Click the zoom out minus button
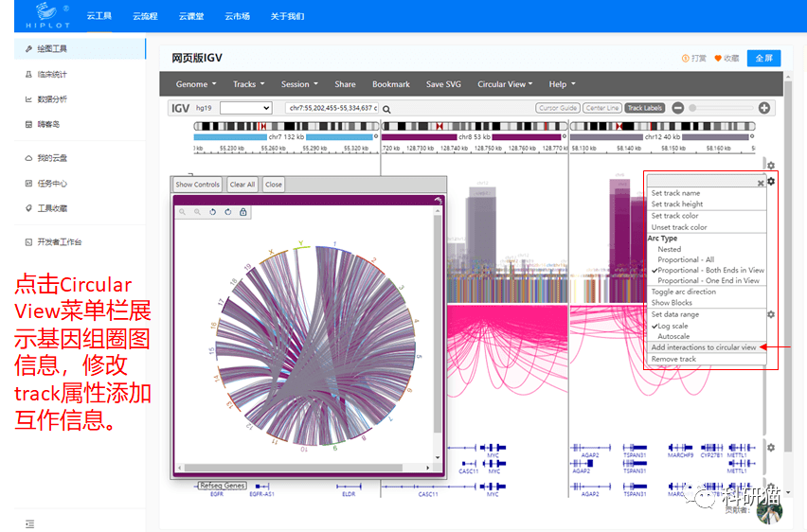The height and width of the screenshot is (532, 807). click(x=678, y=108)
